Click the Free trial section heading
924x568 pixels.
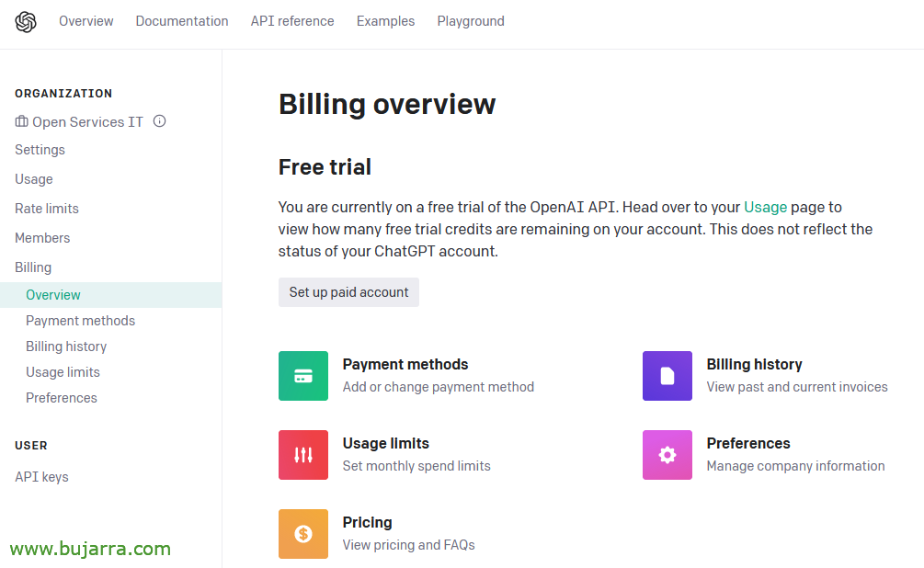tap(325, 167)
